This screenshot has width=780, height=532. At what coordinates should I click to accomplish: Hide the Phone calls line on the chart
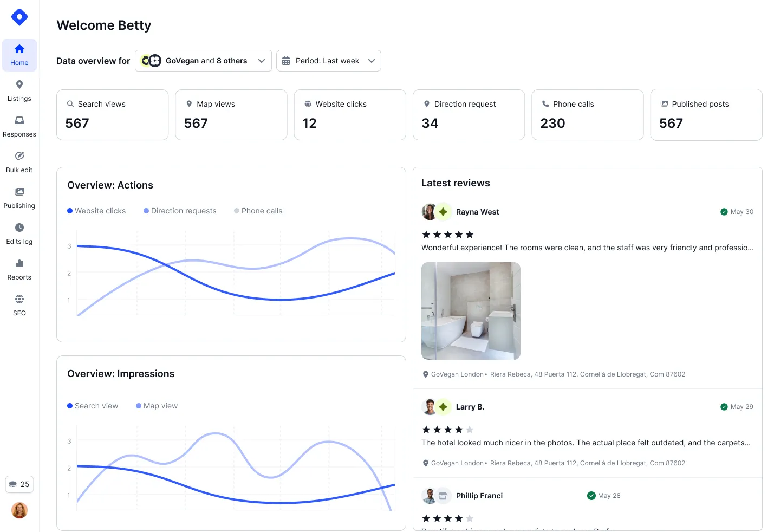click(x=258, y=211)
